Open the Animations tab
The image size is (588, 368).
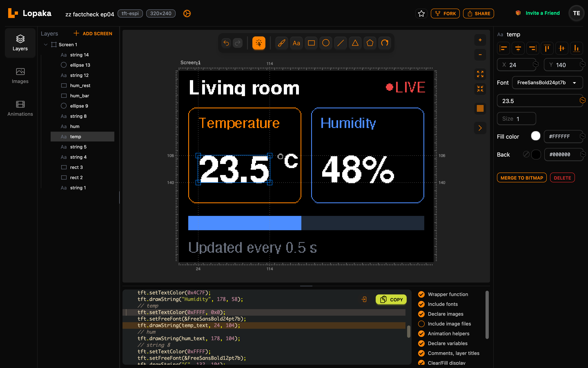point(20,108)
